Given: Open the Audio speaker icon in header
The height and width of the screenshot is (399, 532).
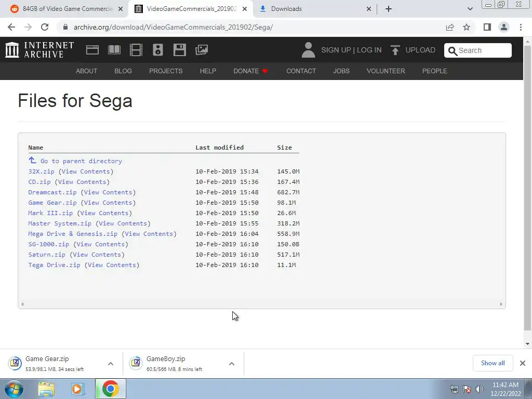Looking at the screenshot, I should coord(158,50).
